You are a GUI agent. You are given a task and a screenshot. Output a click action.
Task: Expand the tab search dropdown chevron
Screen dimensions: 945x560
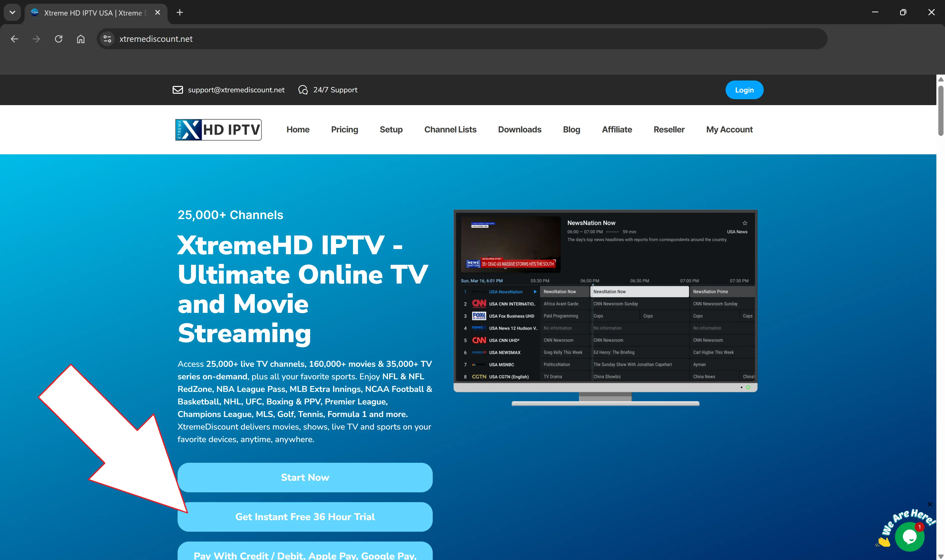[12, 13]
